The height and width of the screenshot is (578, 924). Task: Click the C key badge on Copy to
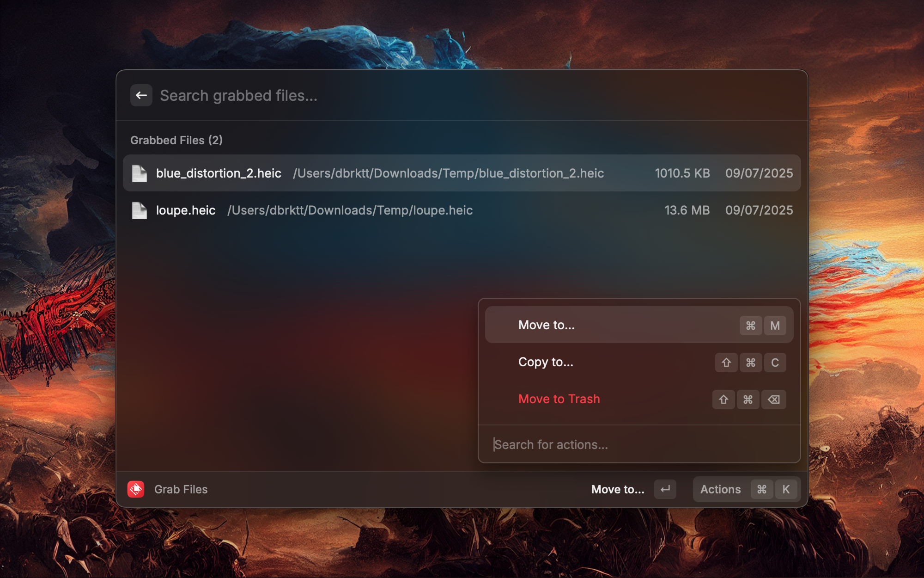coord(775,363)
